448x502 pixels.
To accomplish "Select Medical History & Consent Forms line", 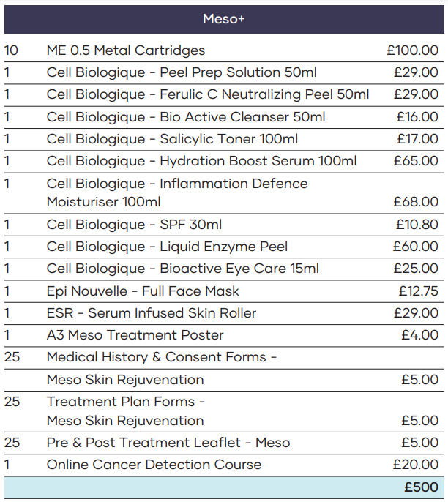I will point(161,357).
